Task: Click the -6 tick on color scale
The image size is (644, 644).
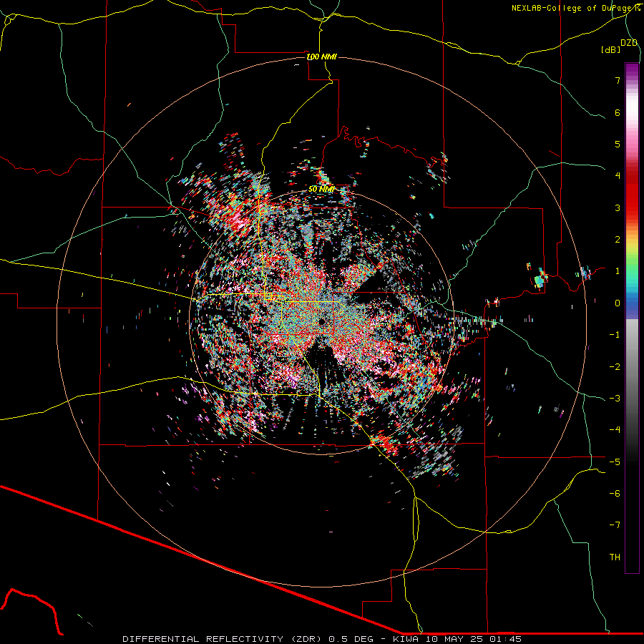Action: (615, 494)
